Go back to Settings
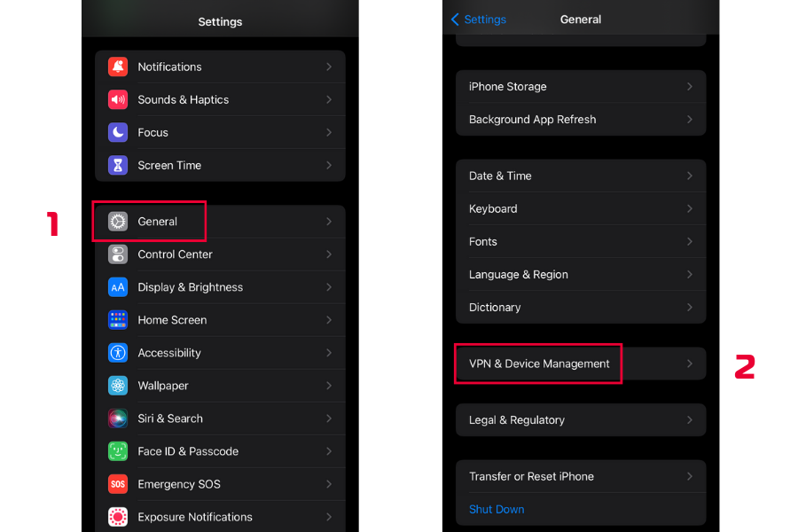This screenshot has height=532, width=798. [479, 20]
